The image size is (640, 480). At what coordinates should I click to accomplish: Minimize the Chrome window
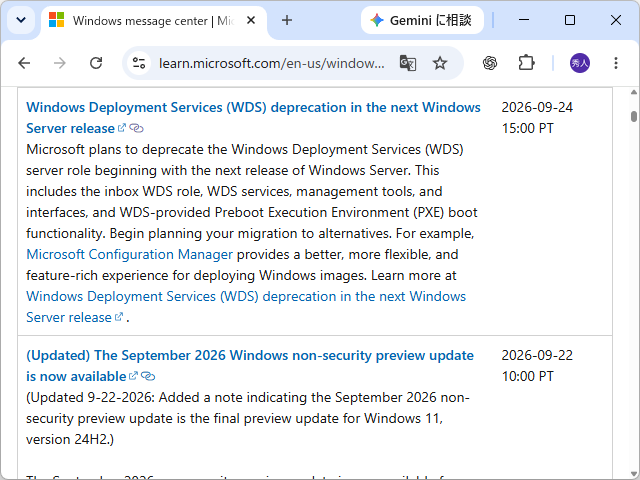[524, 20]
